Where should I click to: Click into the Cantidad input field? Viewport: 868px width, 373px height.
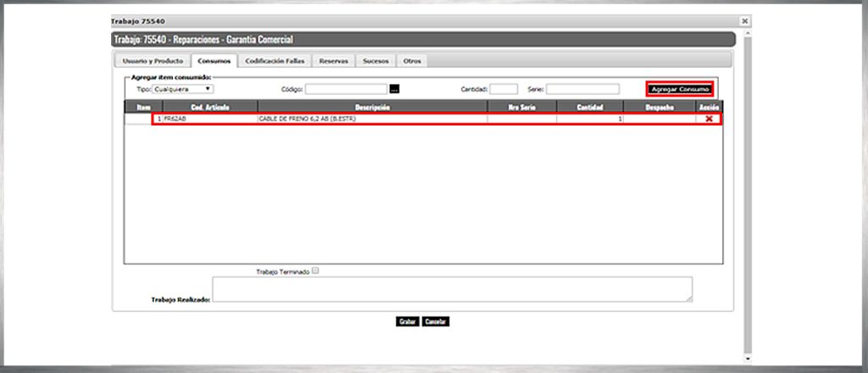click(504, 89)
